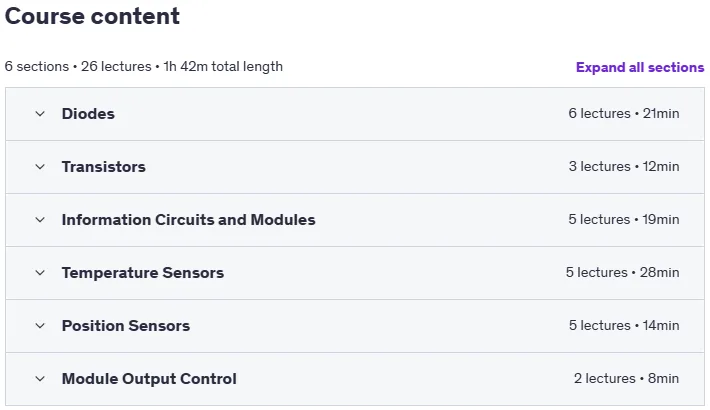Expand the Information Circuits and Modules title
The width and height of the screenshot is (710, 410).
click(x=188, y=220)
